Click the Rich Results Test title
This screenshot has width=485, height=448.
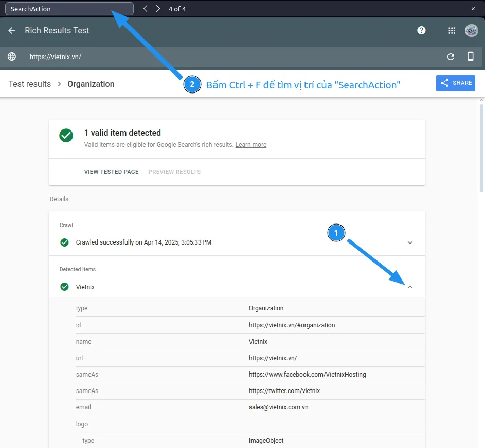click(57, 31)
